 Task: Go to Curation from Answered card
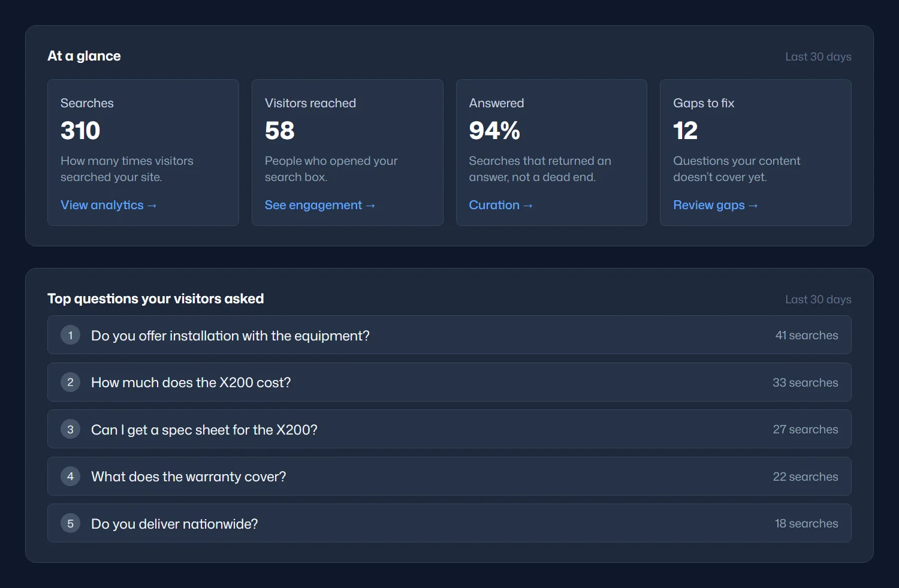tap(500, 205)
